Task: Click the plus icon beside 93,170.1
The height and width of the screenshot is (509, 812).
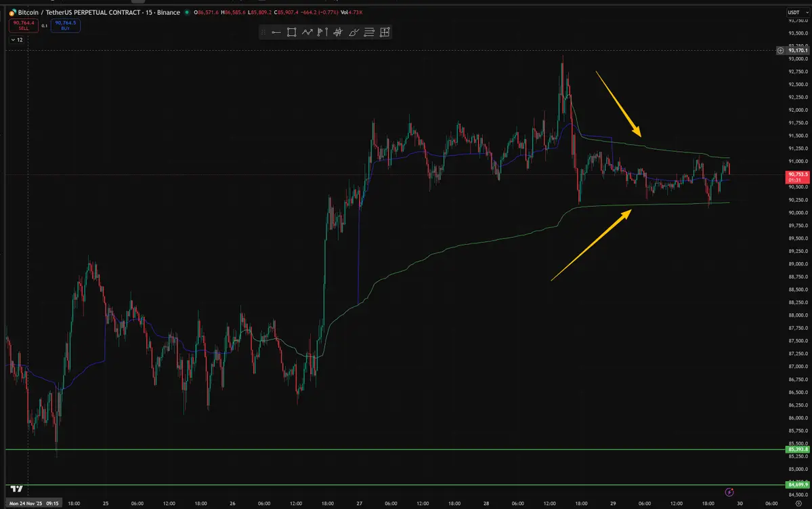Action: click(x=780, y=50)
